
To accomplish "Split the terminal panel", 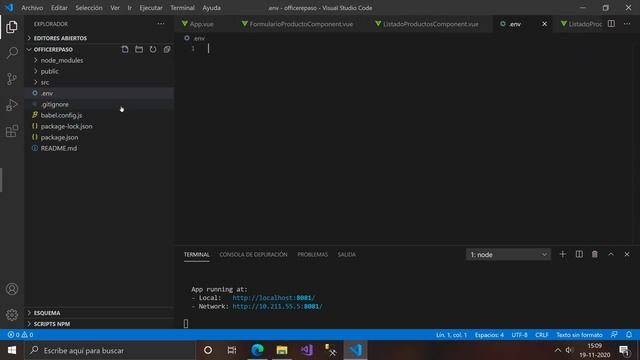I will [x=579, y=254].
